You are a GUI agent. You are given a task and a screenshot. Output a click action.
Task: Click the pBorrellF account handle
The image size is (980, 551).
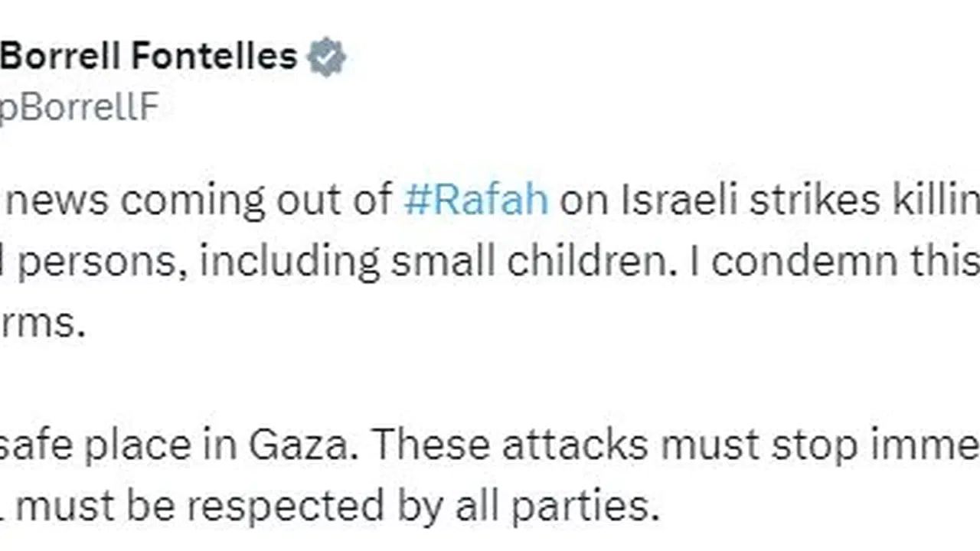[x=79, y=108]
